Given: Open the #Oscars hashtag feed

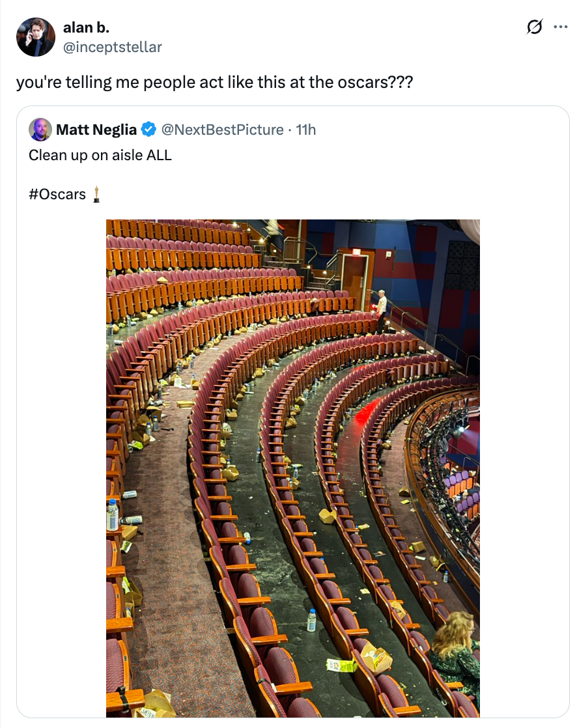Looking at the screenshot, I should (57, 194).
